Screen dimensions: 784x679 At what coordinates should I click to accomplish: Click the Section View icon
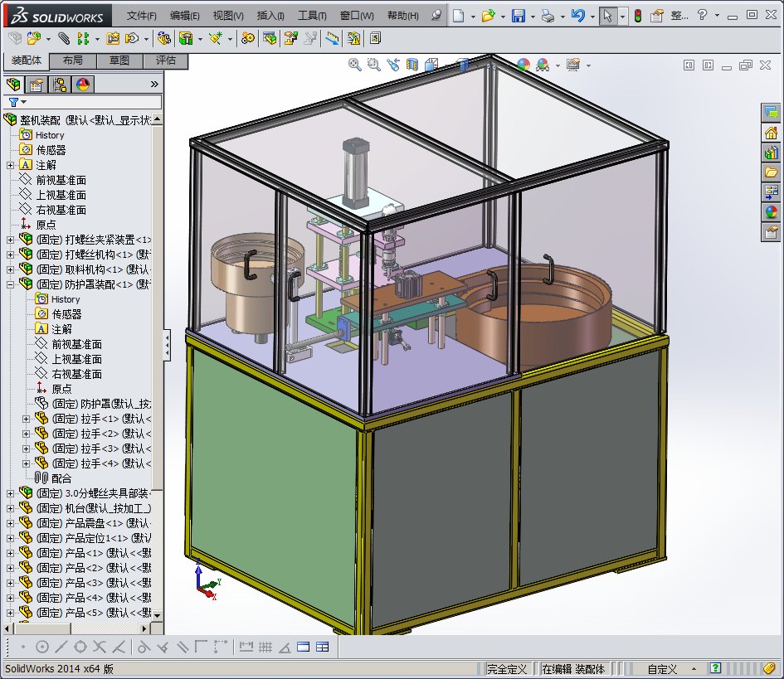(x=412, y=65)
